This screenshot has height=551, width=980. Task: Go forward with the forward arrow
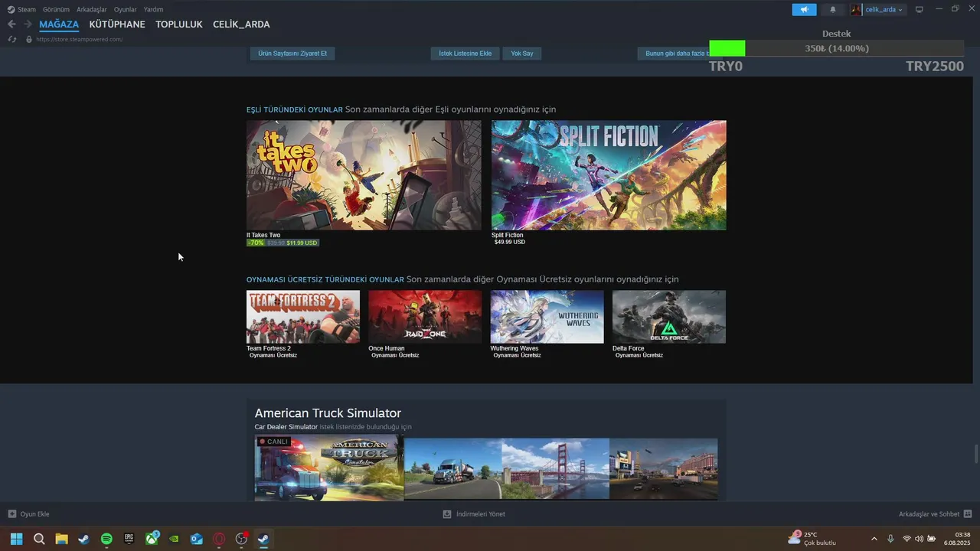tap(28, 24)
